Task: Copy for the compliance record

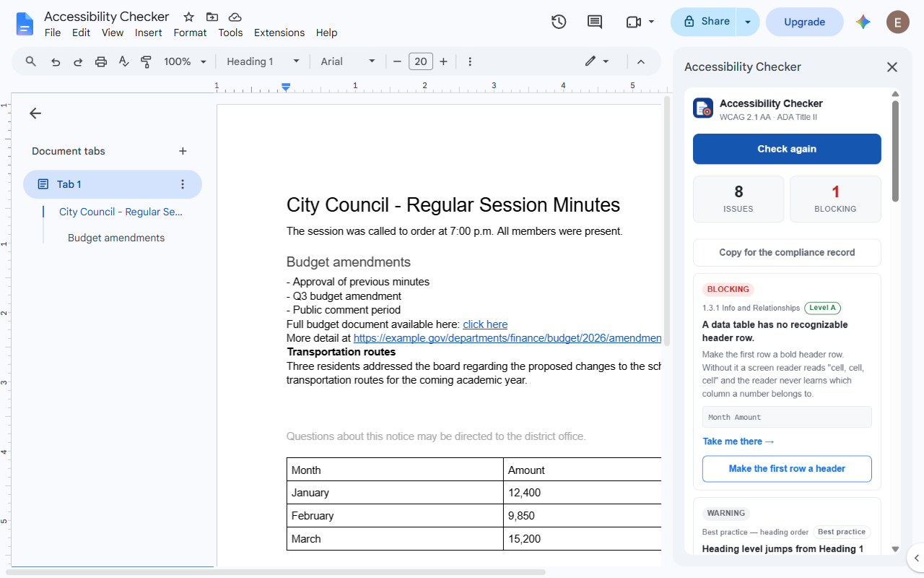Action: point(787,252)
